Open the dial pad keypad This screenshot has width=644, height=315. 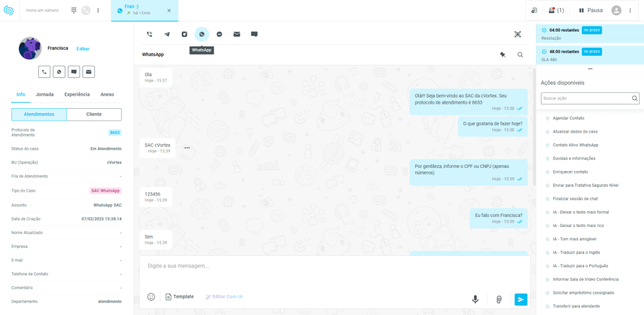tap(74, 11)
